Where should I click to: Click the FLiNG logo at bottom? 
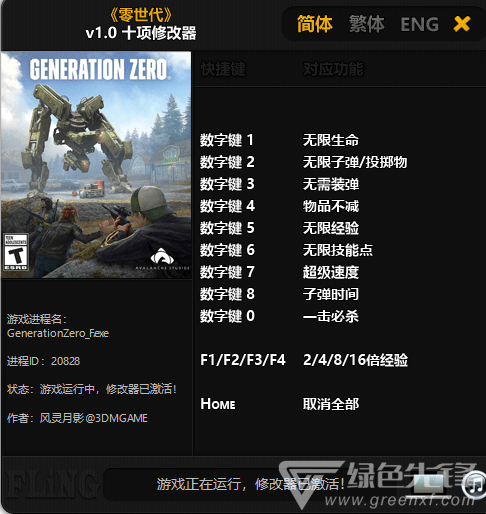50,484
